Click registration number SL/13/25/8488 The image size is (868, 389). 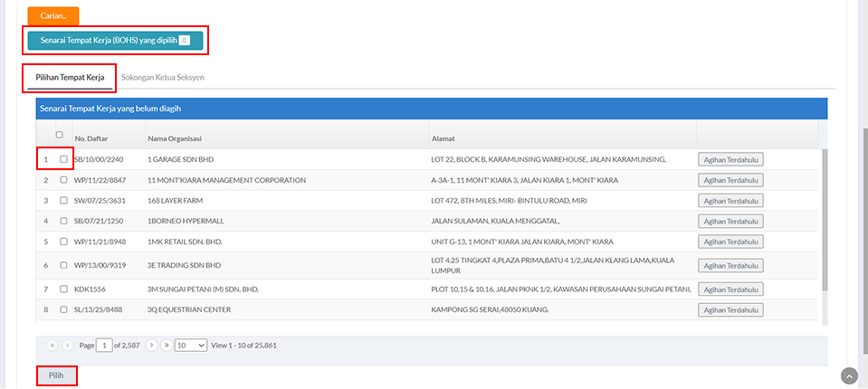99,309
